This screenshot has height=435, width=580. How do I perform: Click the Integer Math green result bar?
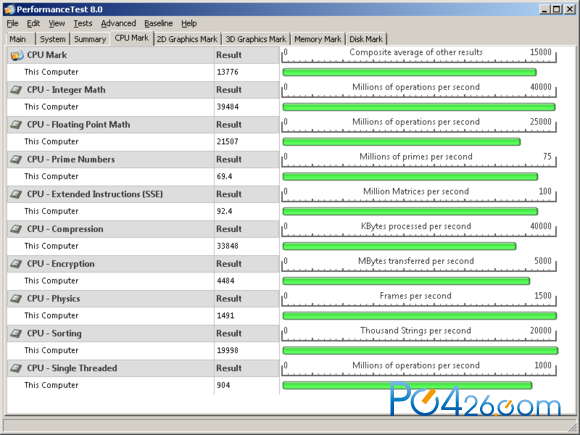[419, 107]
